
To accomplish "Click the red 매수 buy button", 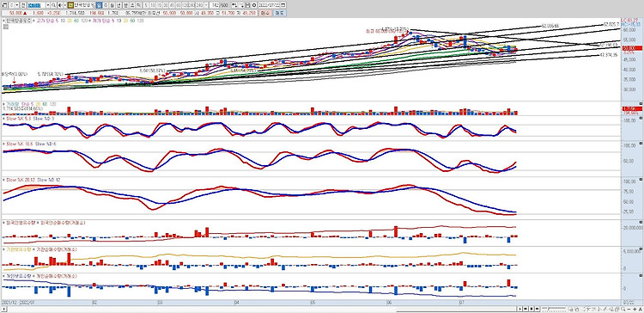I will 265,13.
